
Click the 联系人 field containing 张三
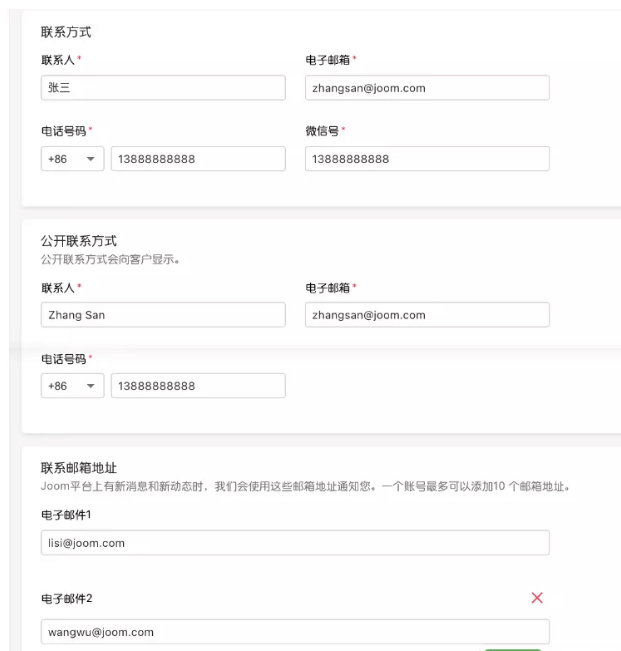[x=163, y=88]
